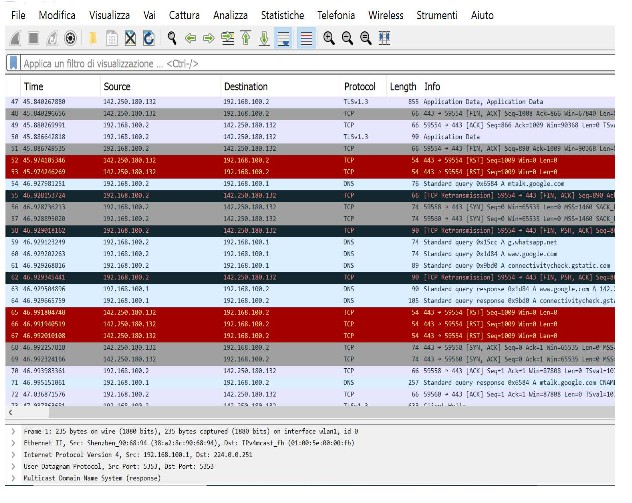Click the resize columns icon
The height and width of the screenshot is (503, 632).
click(385, 38)
